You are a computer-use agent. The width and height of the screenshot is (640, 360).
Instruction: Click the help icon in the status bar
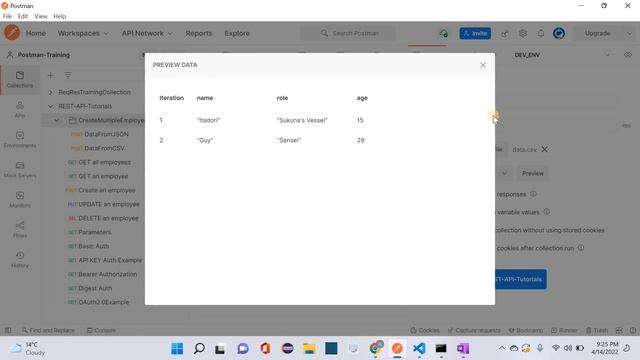point(633,330)
